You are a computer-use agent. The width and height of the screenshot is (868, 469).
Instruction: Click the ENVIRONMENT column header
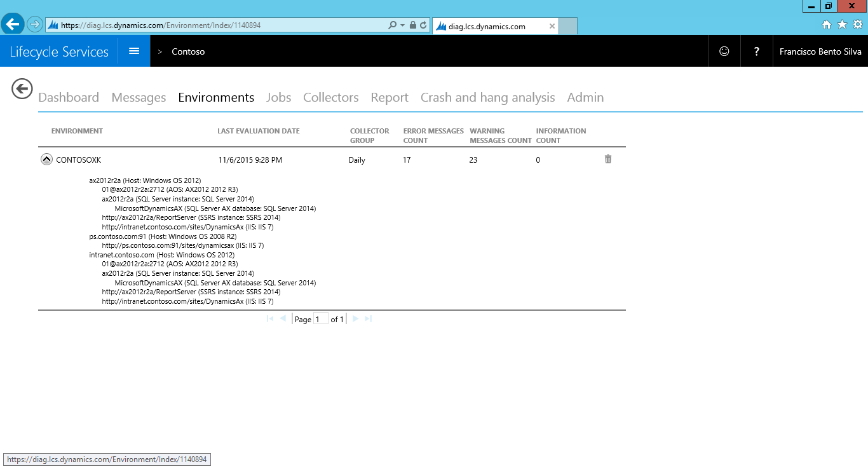click(x=77, y=131)
